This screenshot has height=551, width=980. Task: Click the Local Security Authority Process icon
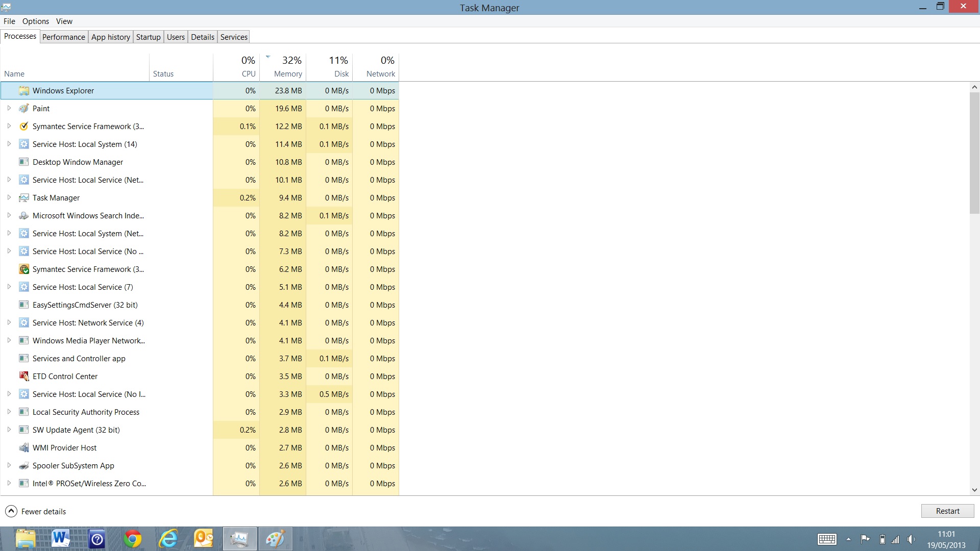coord(23,412)
